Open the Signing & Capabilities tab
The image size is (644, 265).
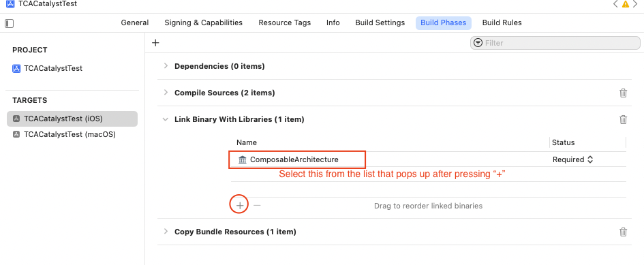(x=203, y=23)
